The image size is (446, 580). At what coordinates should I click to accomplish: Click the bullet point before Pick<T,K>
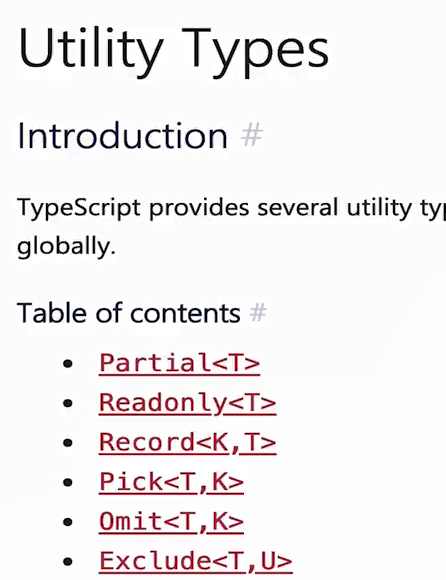[68, 483]
